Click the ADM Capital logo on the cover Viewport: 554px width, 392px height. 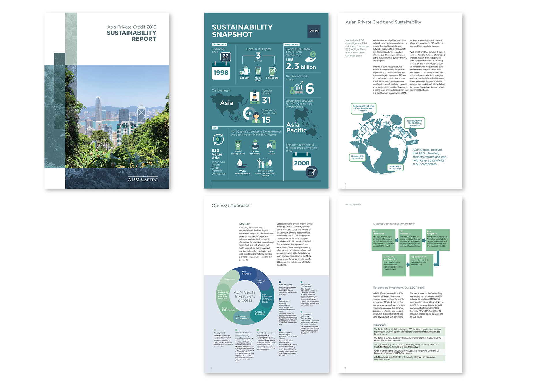143,179
